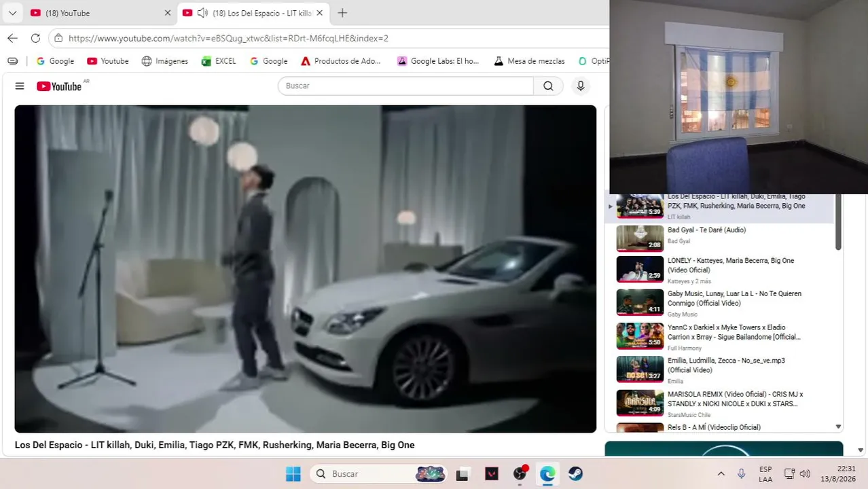Open the first Google bookmark
Viewport: 868px width, 489px height.
[x=55, y=61]
